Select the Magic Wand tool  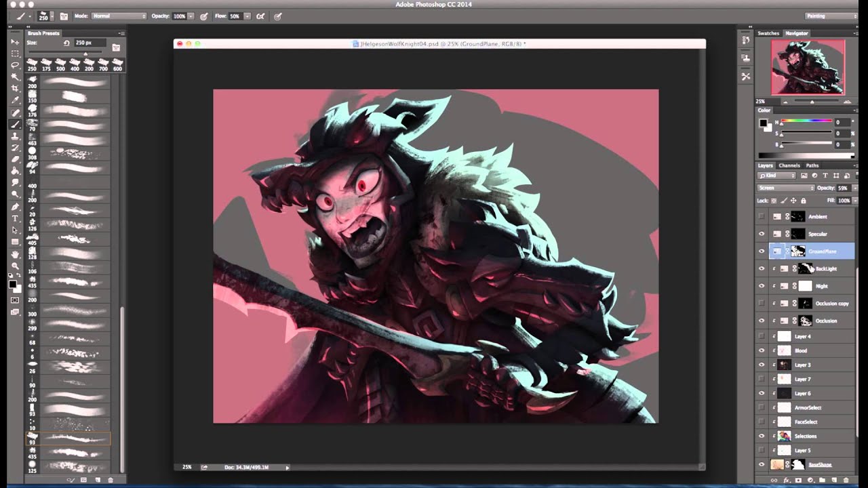15,77
